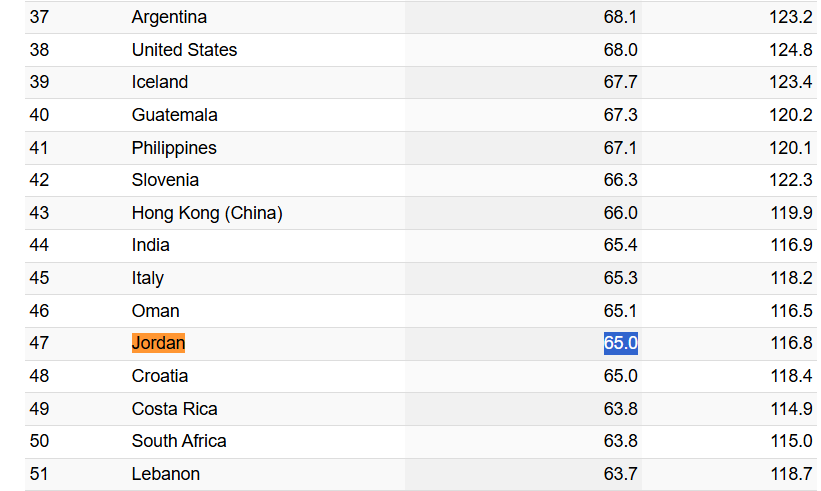Select Iceland in the country column
821x491 pixels.
point(160,82)
